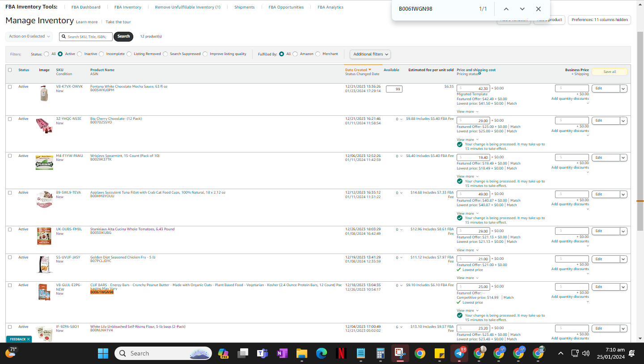Open Wrigleys Spearmint product image
644x364 pixels.
44,163
